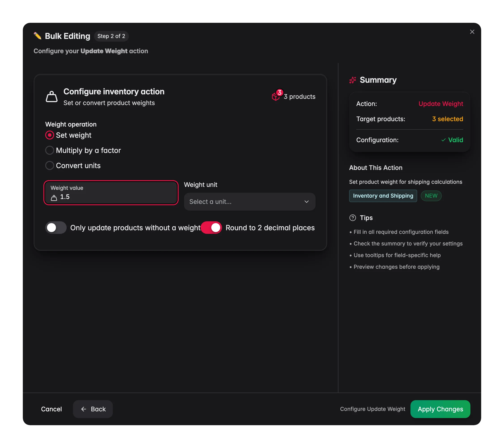Click the Weight operation label

[x=71, y=124]
